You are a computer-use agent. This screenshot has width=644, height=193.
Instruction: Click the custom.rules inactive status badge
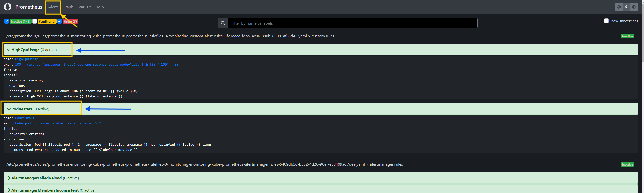(627, 36)
